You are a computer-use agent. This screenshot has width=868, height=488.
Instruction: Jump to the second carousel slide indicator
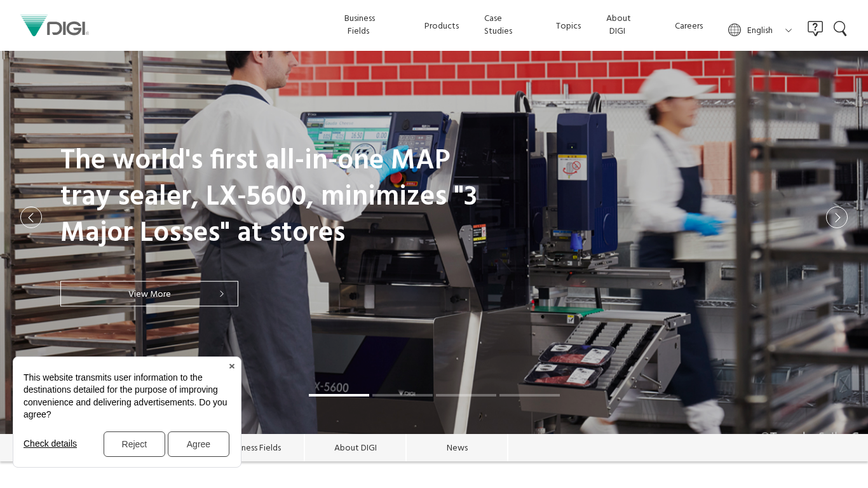(x=402, y=395)
